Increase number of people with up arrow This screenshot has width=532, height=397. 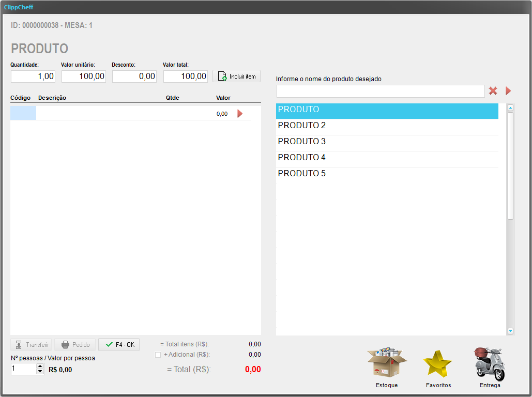[x=40, y=367]
